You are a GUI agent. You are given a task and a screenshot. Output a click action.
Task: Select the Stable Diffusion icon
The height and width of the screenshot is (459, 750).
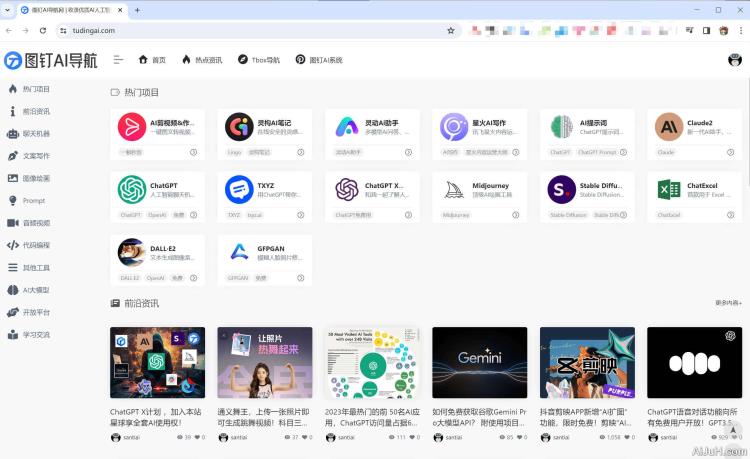pos(562,189)
